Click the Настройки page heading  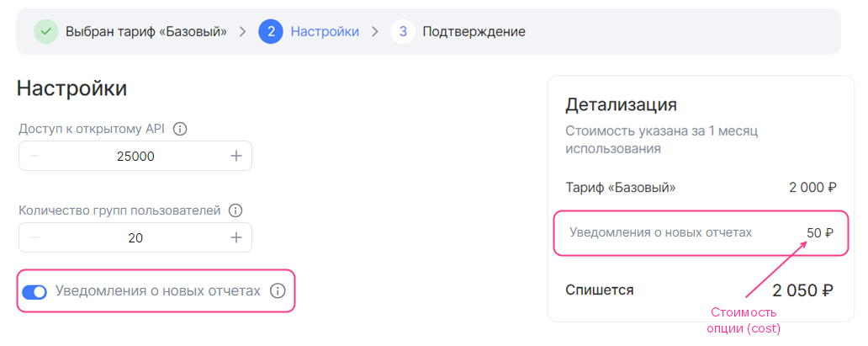[72, 88]
